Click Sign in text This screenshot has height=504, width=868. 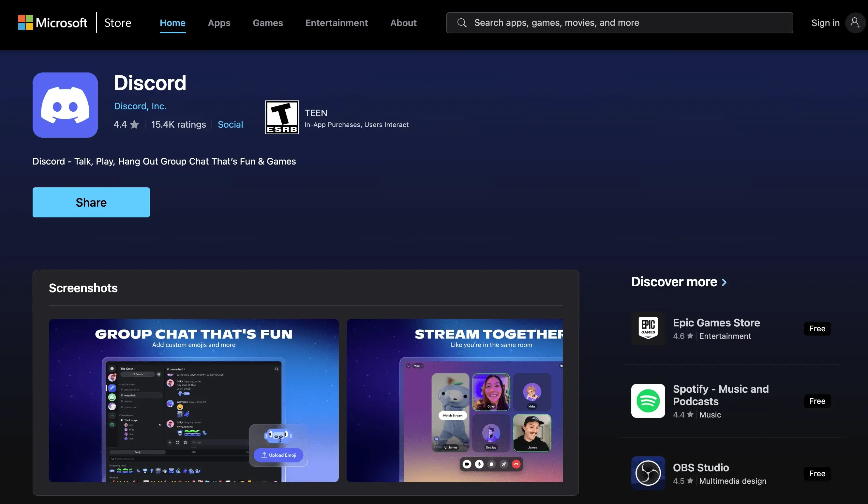pyautogui.click(x=825, y=23)
